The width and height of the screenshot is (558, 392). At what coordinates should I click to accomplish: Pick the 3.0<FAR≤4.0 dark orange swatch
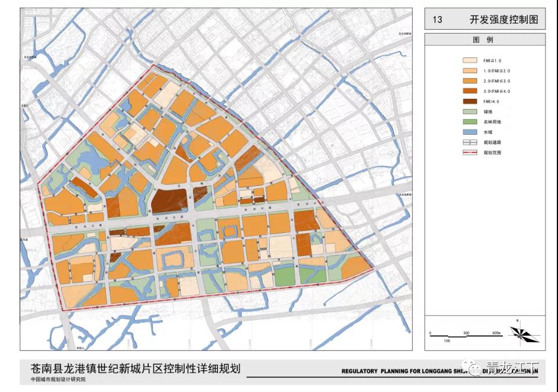click(x=469, y=91)
